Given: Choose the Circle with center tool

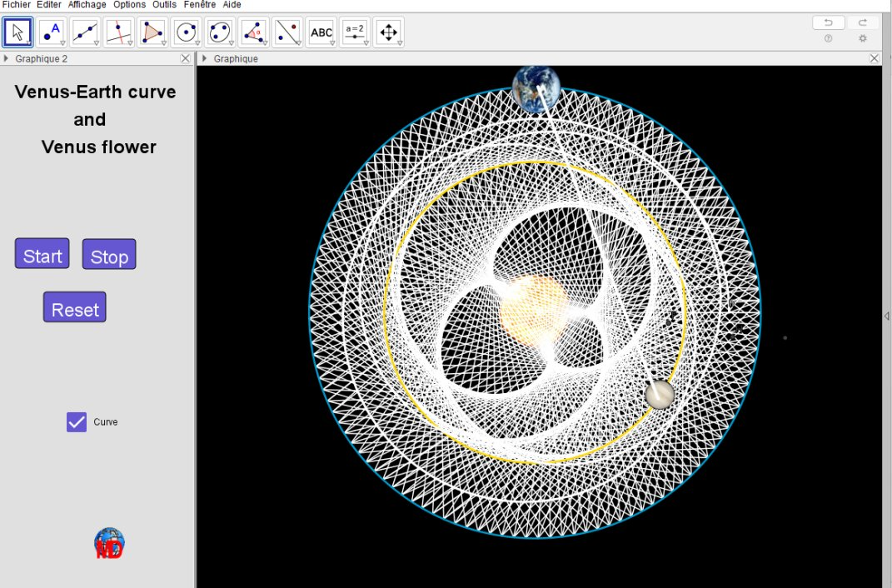Looking at the screenshot, I should 187,32.
